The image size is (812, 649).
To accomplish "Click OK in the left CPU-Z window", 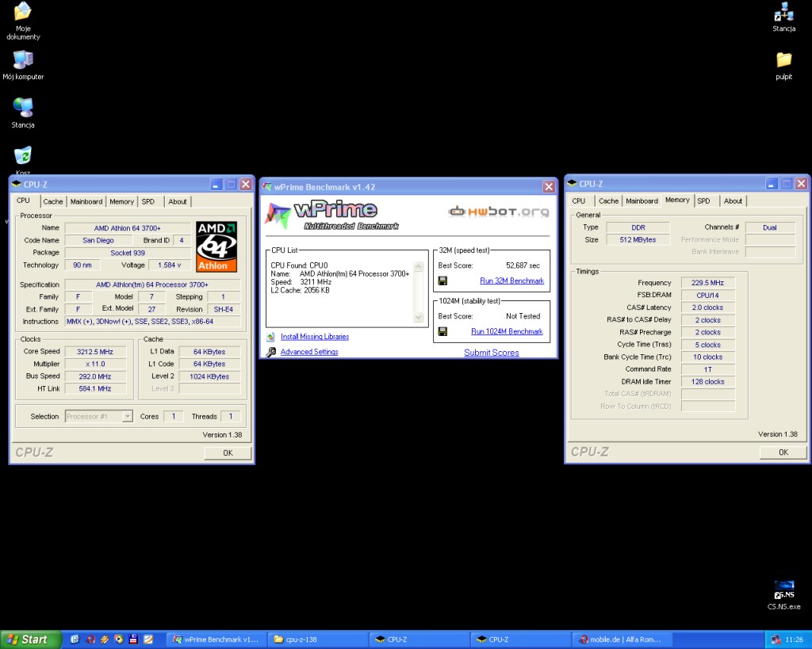I will click(x=228, y=452).
